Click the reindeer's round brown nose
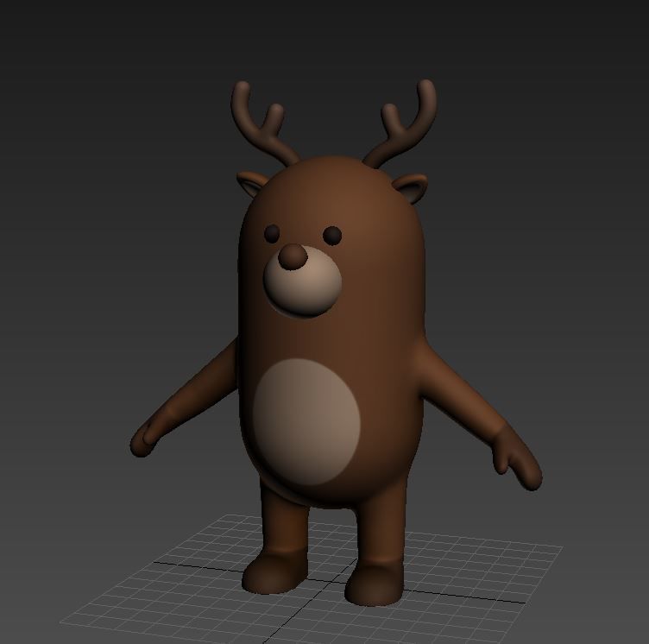This screenshot has width=649, height=644. point(293,256)
